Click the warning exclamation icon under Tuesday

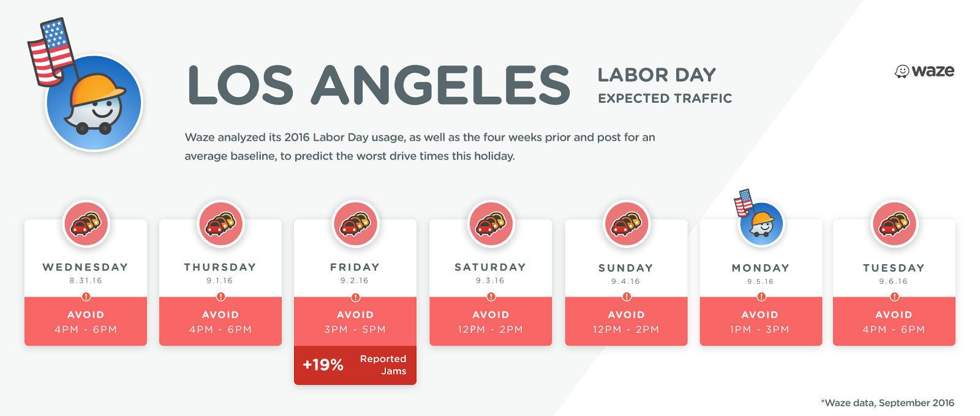[x=895, y=297]
